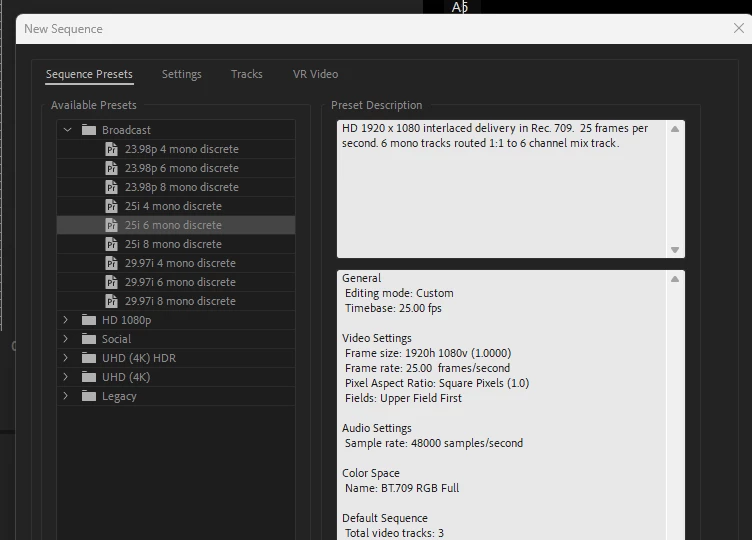Click the 29.97i 8 mono discrete preset icon

coord(111,301)
